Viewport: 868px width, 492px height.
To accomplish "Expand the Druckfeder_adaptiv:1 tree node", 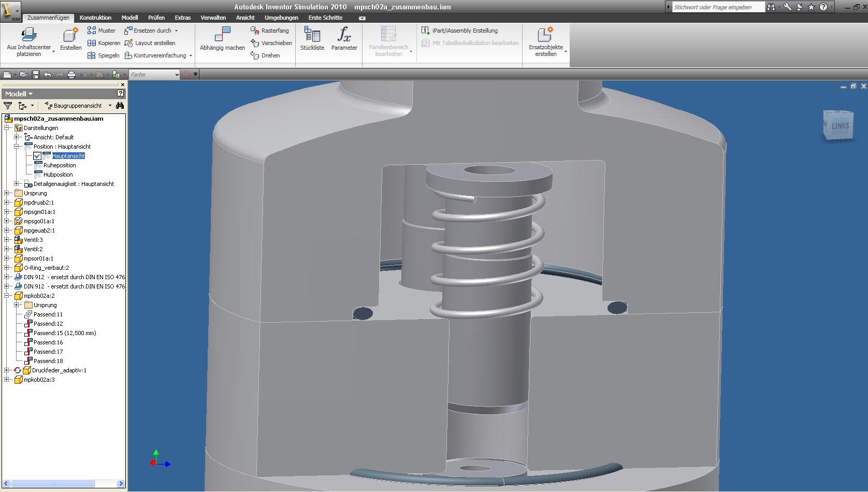I will (7, 370).
